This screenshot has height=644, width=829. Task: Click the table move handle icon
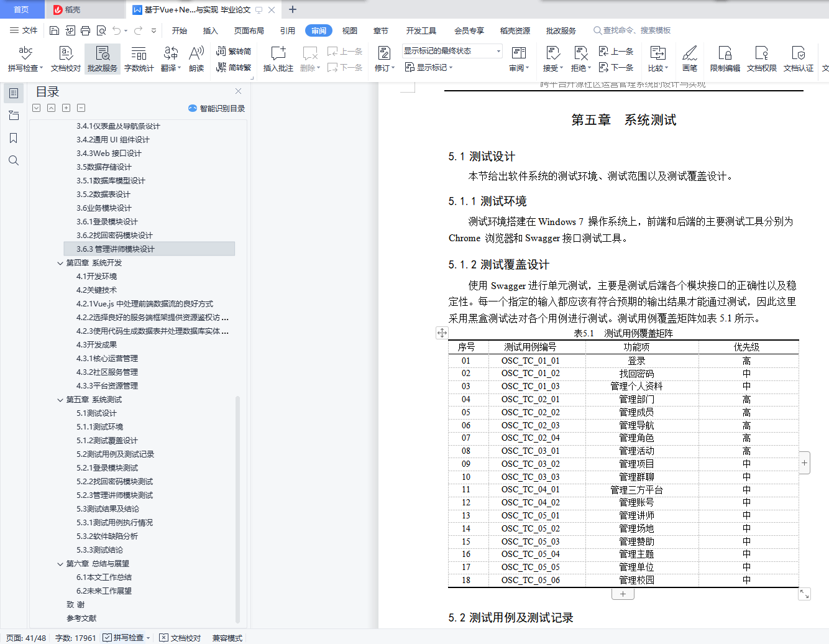click(x=442, y=333)
